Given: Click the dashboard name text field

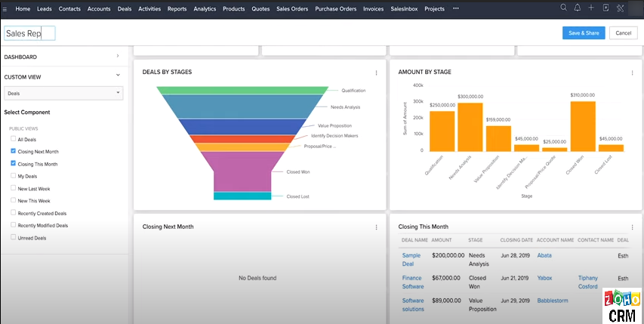Looking at the screenshot, I should click(29, 33).
